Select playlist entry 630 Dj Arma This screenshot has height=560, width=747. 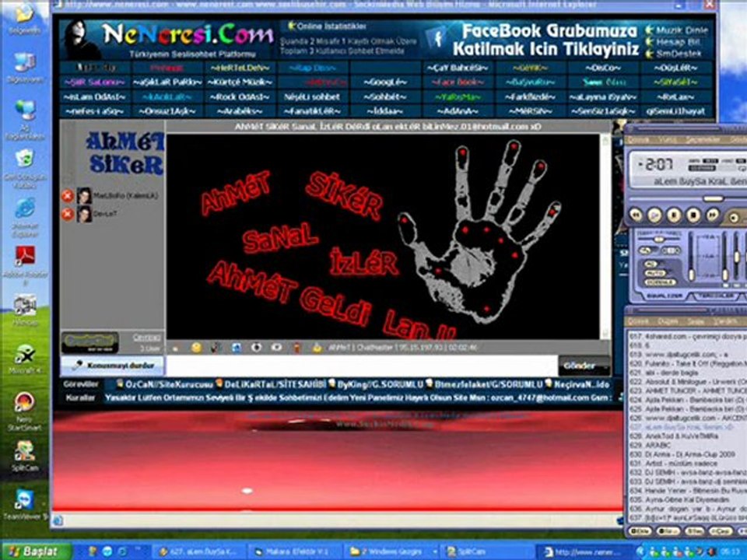coord(686,454)
